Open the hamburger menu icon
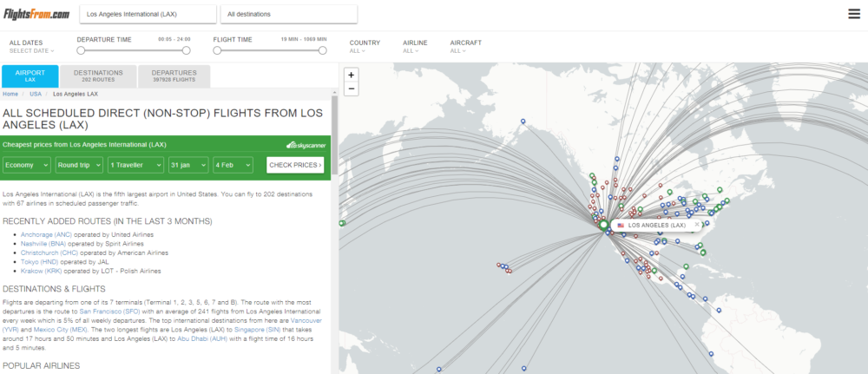Screen dimensions: 868x374 (854, 13)
